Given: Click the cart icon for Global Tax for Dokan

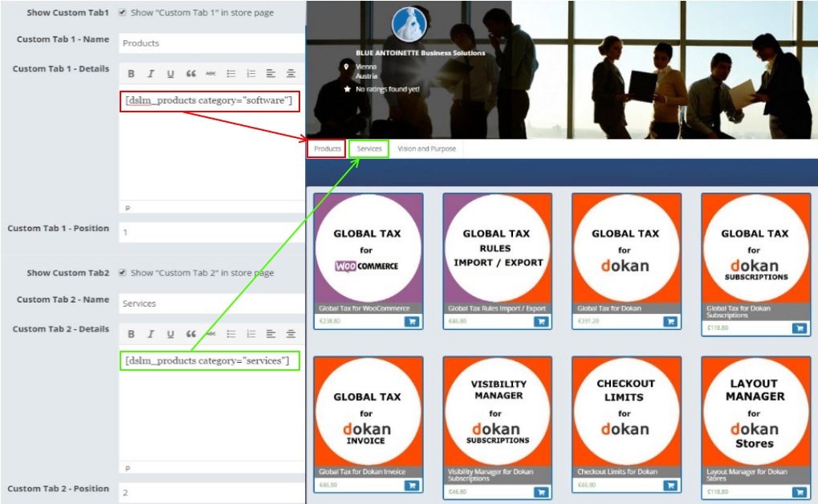Looking at the screenshot, I should tap(670, 321).
